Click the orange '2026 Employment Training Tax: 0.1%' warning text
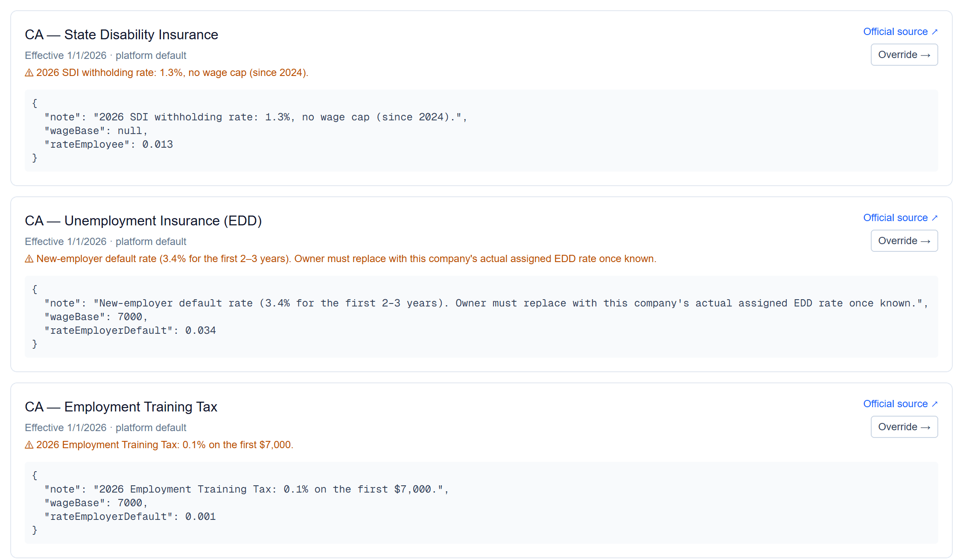Viewport: 963px width, 560px height. coord(165,445)
